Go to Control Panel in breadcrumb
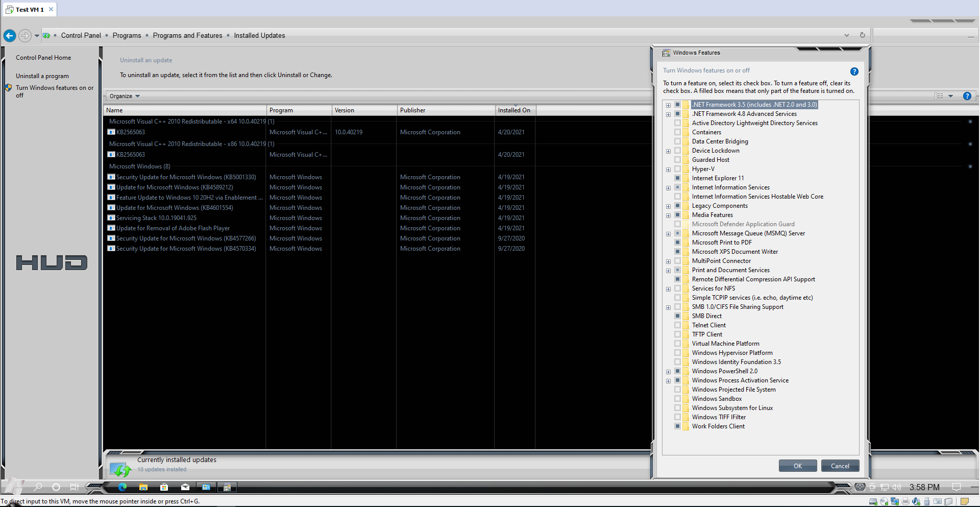The image size is (980, 507). tap(81, 35)
